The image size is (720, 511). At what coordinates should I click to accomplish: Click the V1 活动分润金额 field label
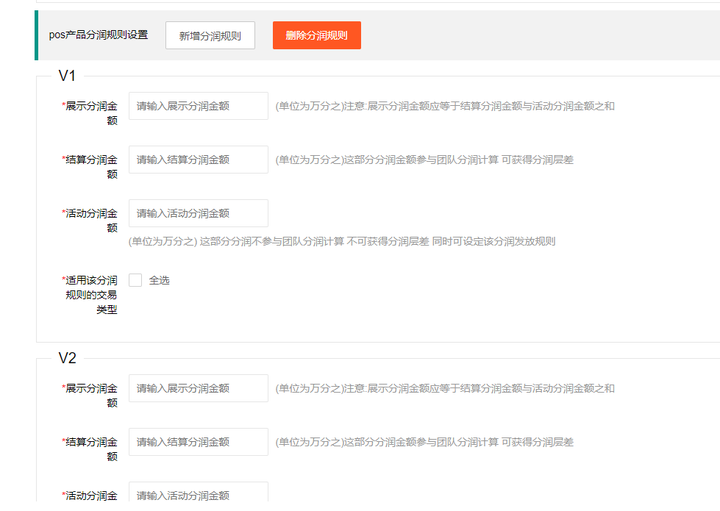coord(90,220)
